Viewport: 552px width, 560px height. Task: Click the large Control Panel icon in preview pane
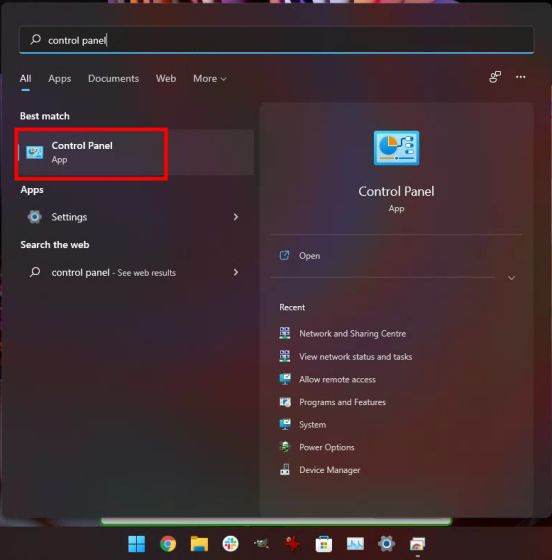[396, 148]
